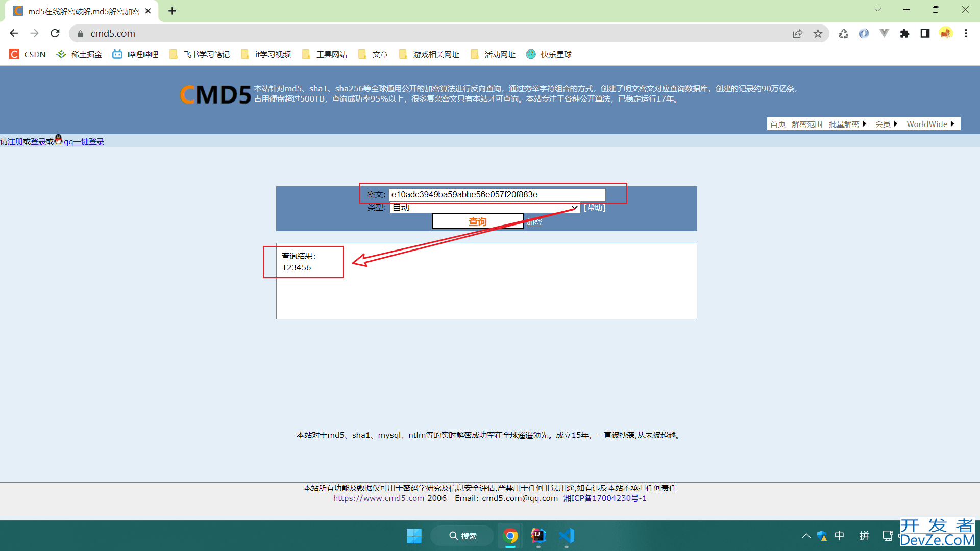Show hidden system tray icons

[806, 536]
